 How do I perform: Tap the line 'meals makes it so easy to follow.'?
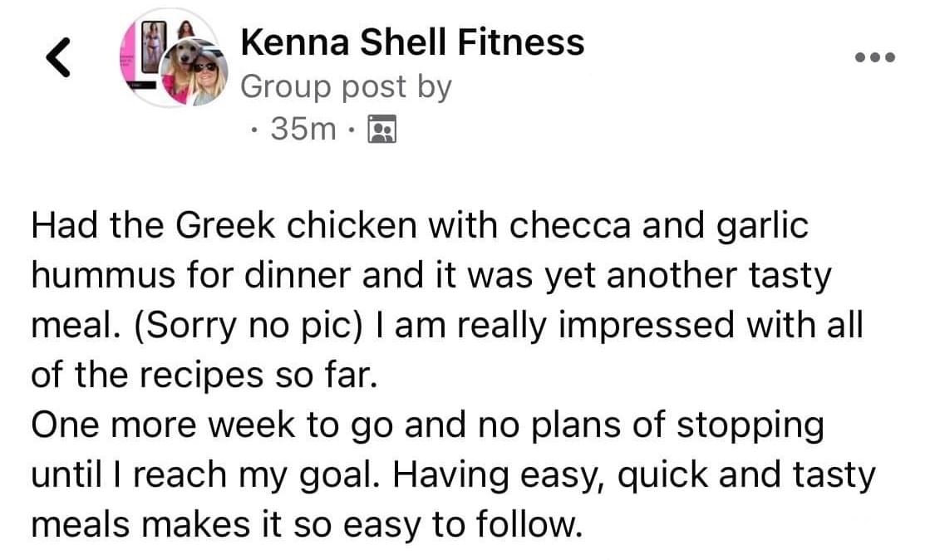click(x=306, y=525)
